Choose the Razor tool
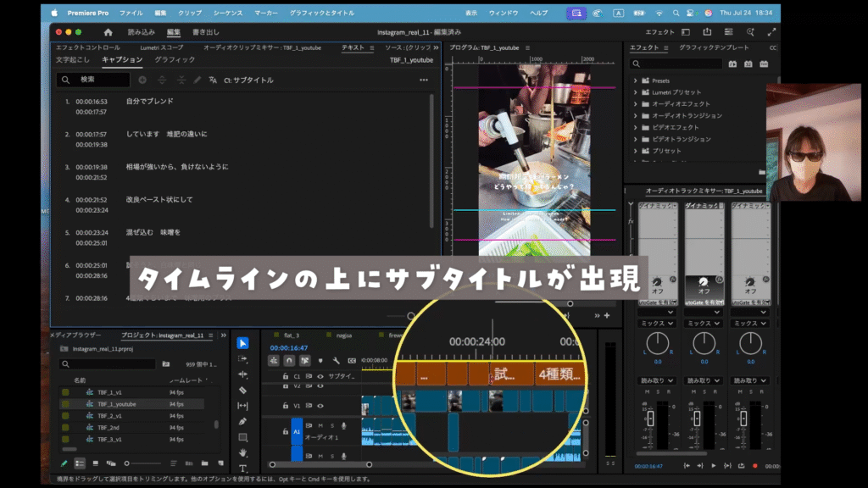The height and width of the screenshot is (488, 868). point(242,390)
